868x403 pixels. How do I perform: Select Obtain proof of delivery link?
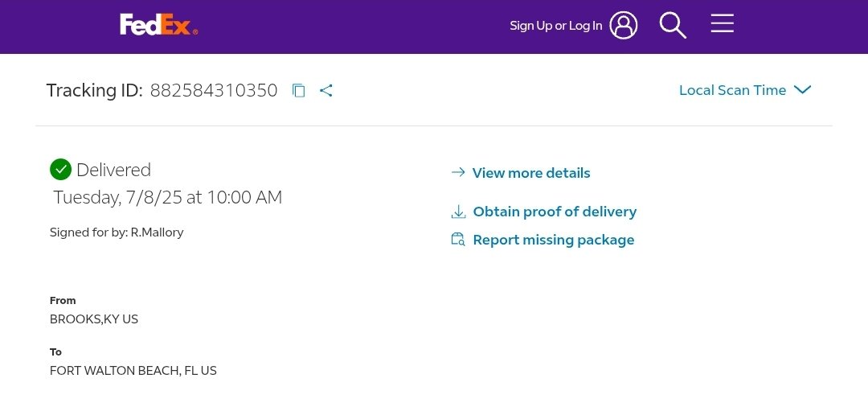point(555,212)
